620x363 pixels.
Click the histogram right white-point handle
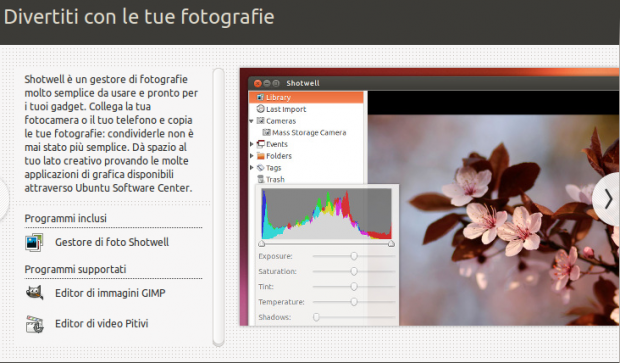[x=391, y=244]
